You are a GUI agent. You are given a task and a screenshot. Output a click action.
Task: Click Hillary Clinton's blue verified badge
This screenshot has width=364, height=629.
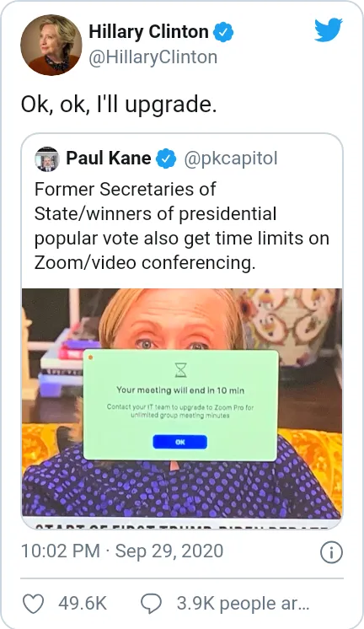(223, 32)
